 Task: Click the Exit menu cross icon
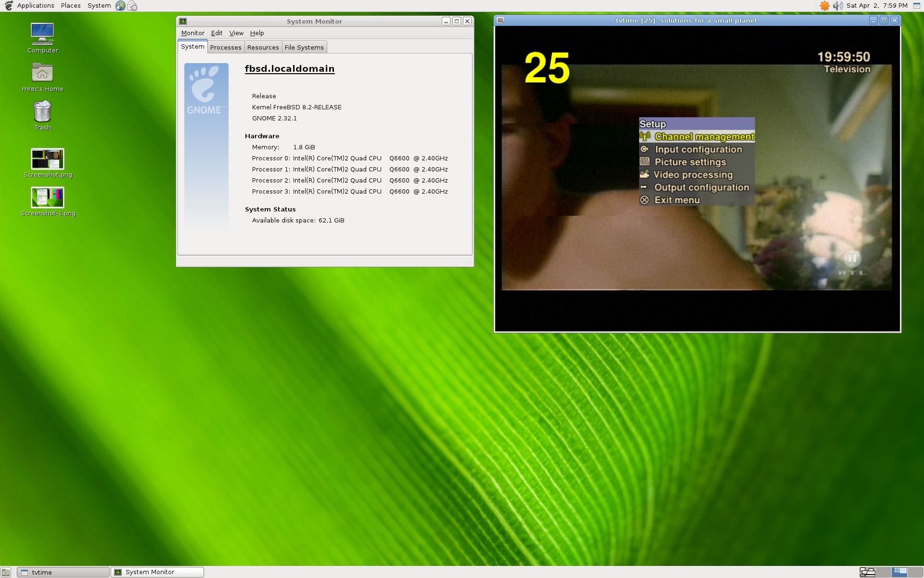(x=644, y=200)
